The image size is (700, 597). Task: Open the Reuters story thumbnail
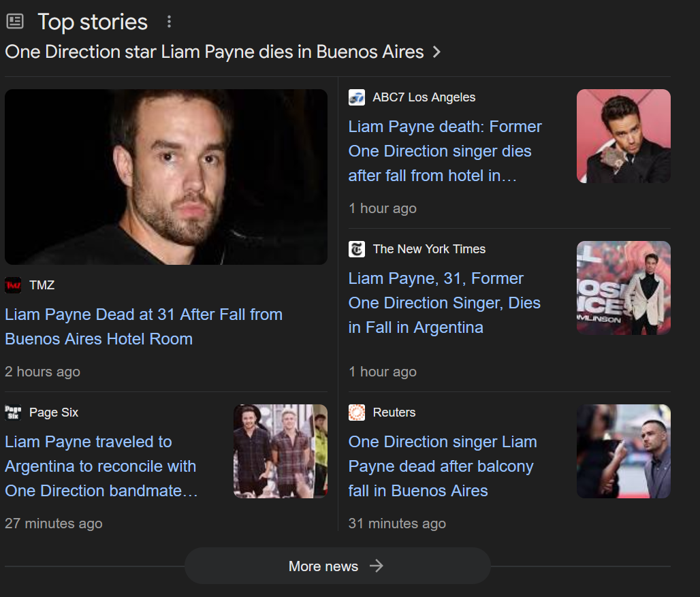(x=624, y=451)
